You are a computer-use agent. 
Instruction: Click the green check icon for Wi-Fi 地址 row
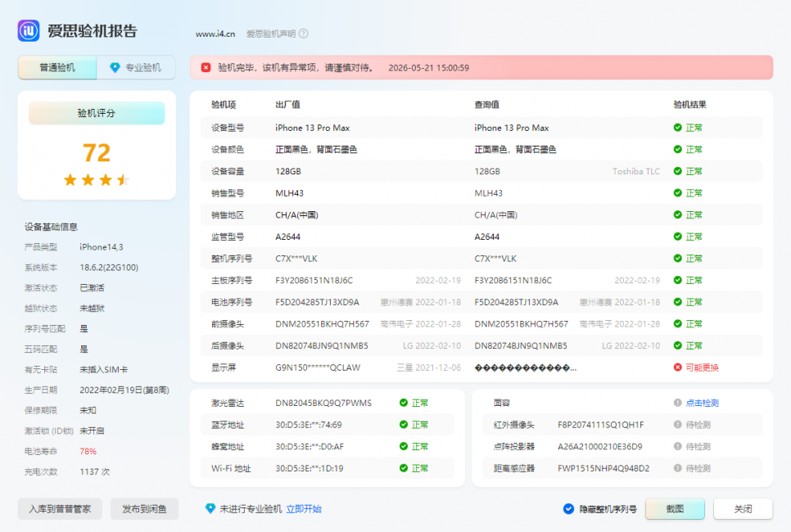(404, 468)
